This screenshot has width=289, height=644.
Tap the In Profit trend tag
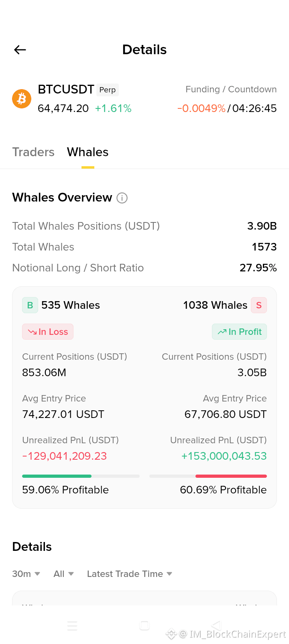[240, 332]
